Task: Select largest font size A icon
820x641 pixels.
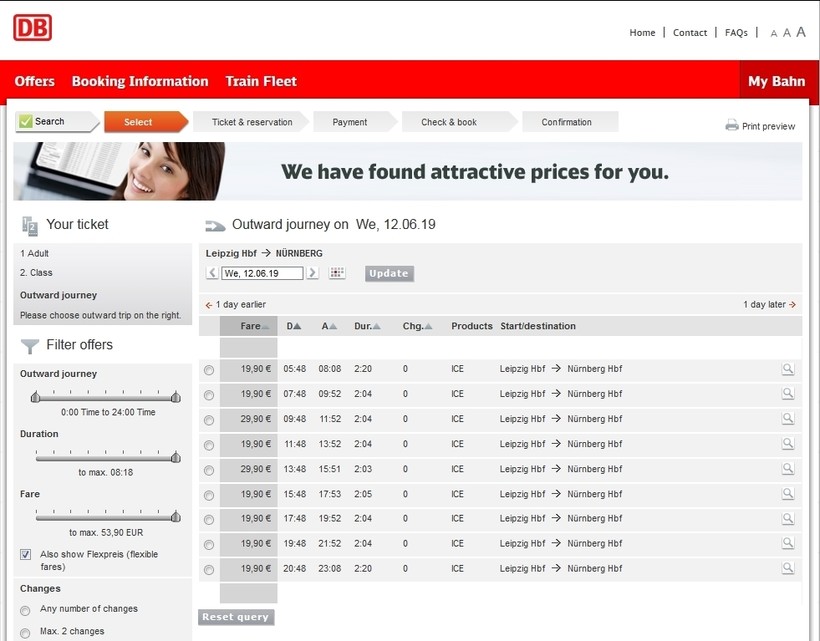Action: click(801, 32)
